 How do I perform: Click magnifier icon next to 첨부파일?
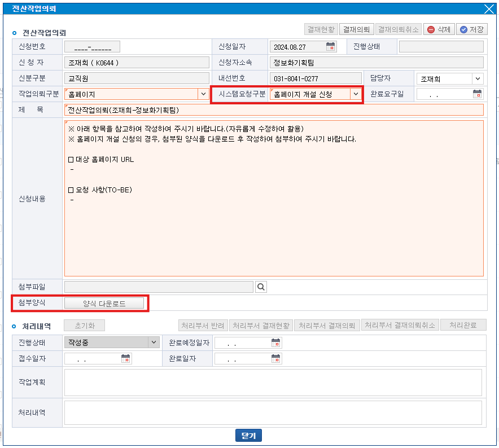tap(261, 287)
